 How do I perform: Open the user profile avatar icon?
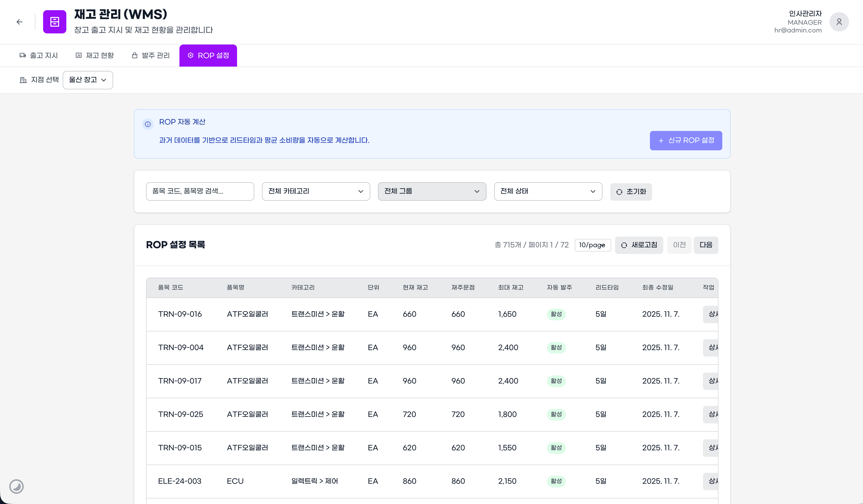(839, 22)
